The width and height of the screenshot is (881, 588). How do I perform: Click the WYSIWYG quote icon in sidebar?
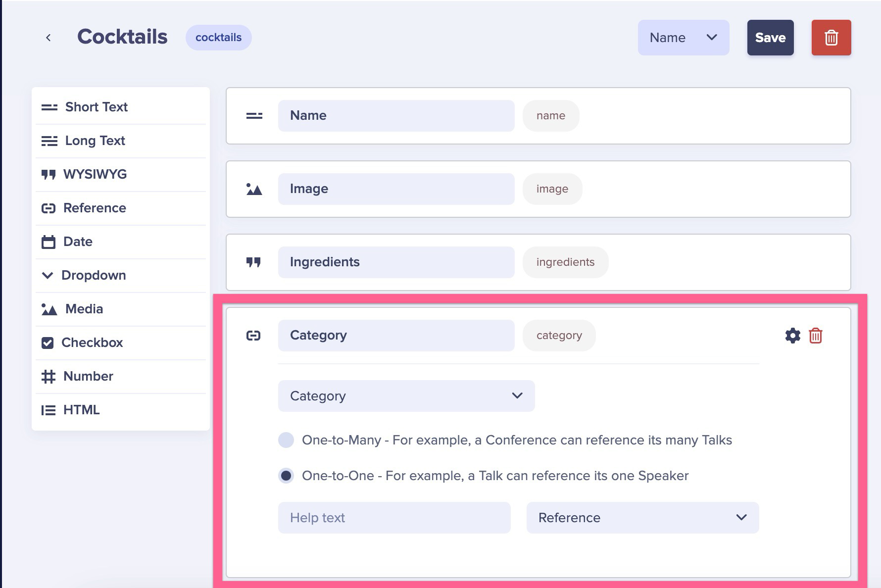pos(49,174)
